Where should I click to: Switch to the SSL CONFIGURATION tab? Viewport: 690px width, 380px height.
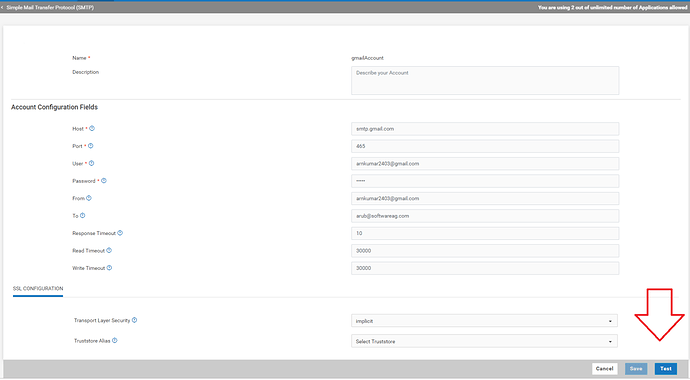pos(38,289)
